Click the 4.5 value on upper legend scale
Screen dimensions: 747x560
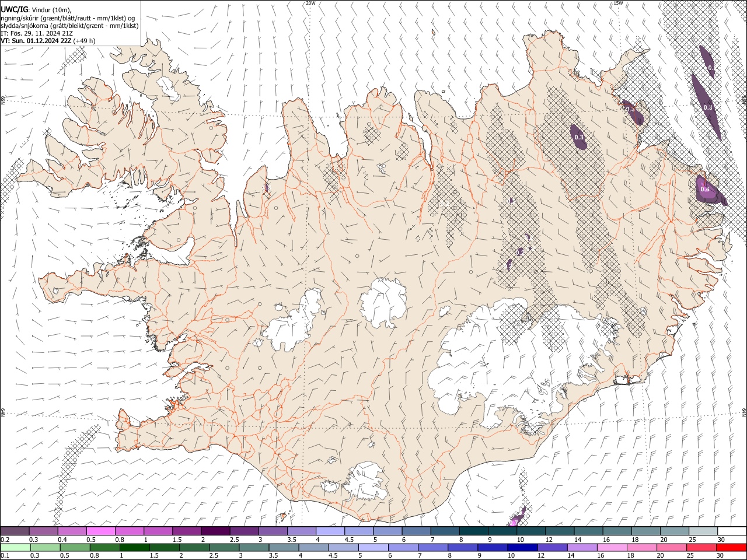tap(349, 540)
